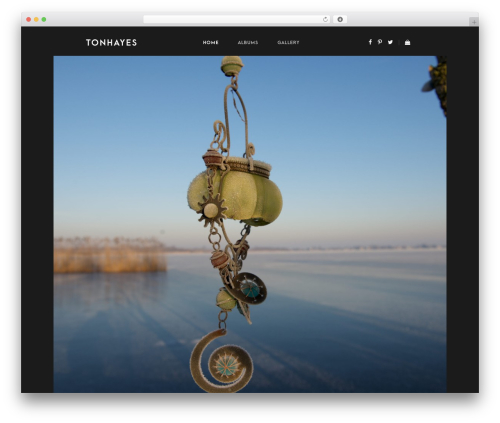Open the Facebook social icon
The width and height of the screenshot is (500, 423).
coord(370,42)
